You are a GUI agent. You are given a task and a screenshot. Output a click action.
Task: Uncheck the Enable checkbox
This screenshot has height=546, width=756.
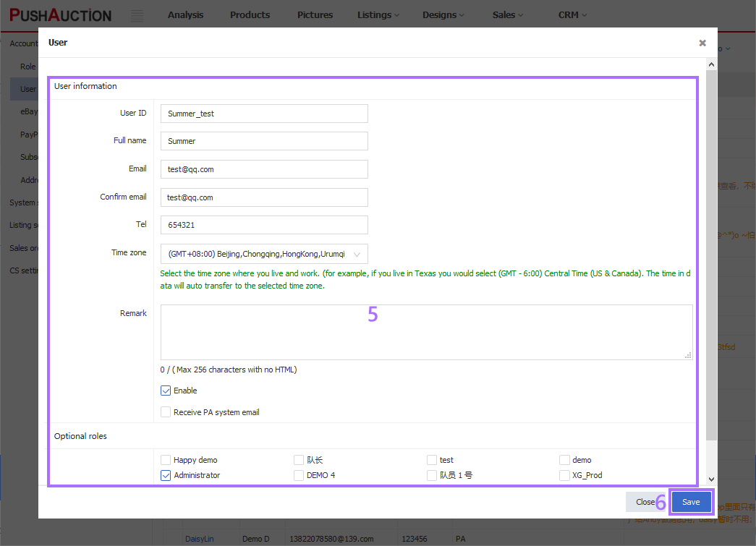[166, 390]
